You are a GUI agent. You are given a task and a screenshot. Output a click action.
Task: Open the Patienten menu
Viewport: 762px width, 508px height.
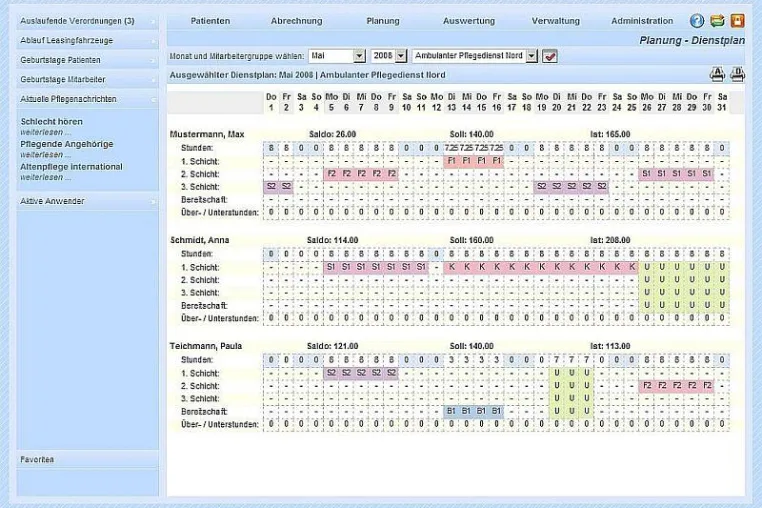click(210, 21)
